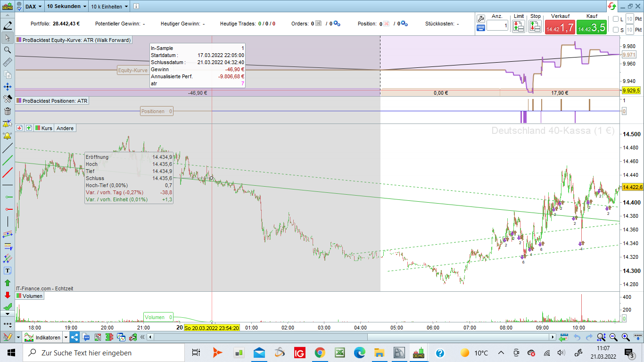Click the green Kauf buy button
Viewport: 644px width, 362px height.
tap(592, 27)
